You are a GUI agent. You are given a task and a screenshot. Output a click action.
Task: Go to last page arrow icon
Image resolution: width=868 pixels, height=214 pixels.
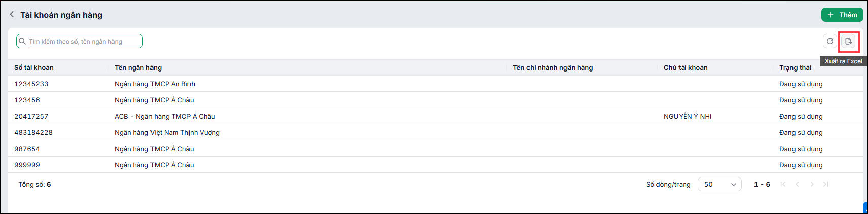click(826, 184)
